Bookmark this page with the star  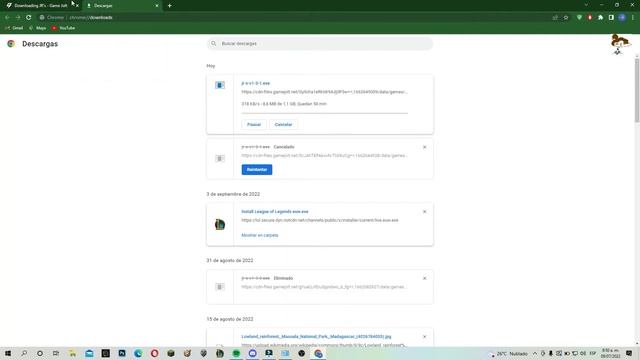point(566,18)
